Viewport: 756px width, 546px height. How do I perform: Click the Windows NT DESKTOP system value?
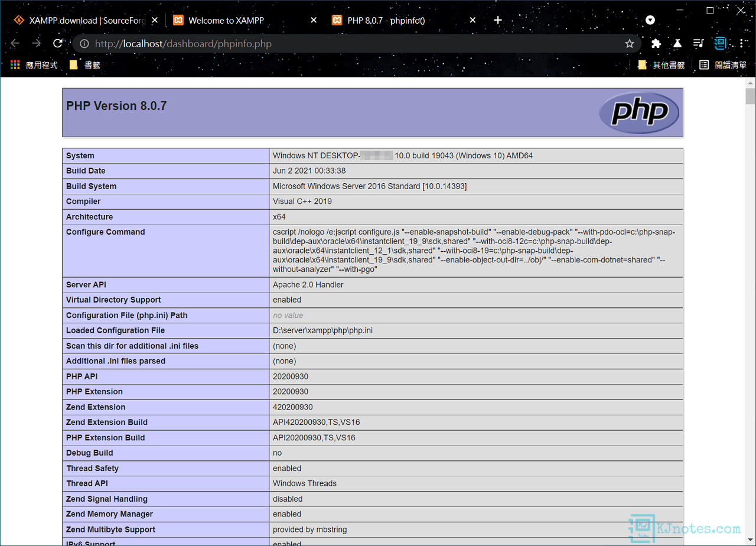[403, 156]
